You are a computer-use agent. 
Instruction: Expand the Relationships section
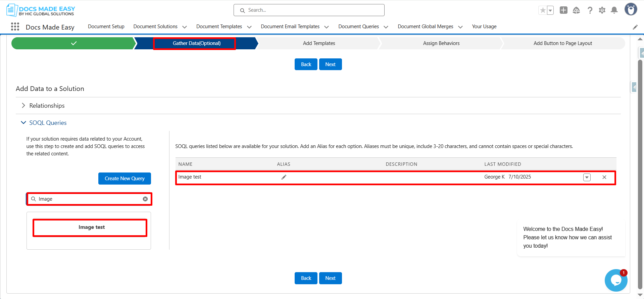coord(23,106)
